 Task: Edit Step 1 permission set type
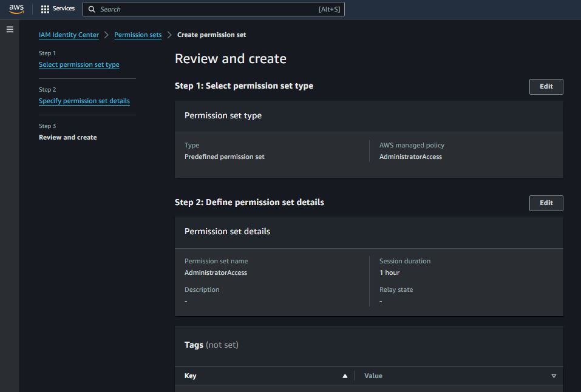point(546,87)
